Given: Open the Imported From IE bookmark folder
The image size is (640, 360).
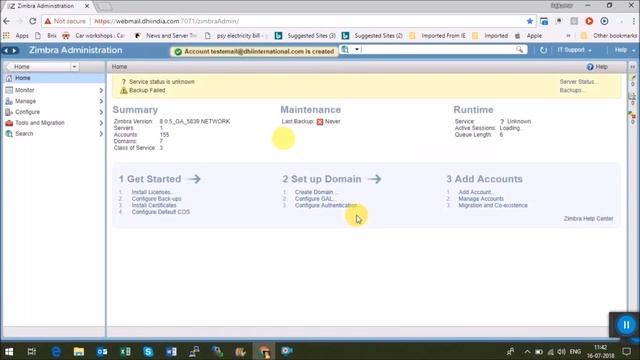Looking at the screenshot, I should 437,36.
